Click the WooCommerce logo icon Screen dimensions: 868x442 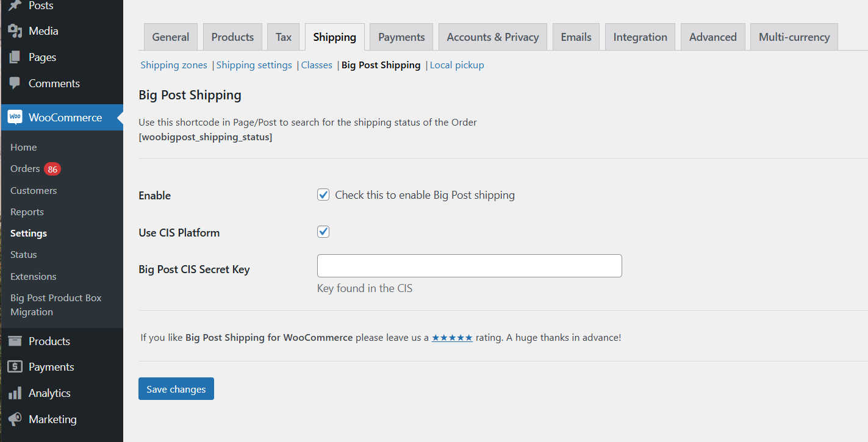coord(15,117)
